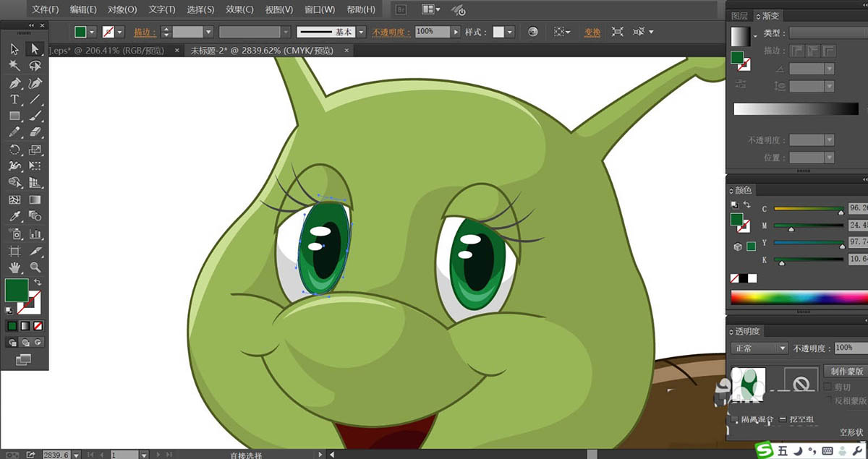Enable the 隔离混合 checkbox
This screenshot has height=459, width=868.
pos(735,419)
